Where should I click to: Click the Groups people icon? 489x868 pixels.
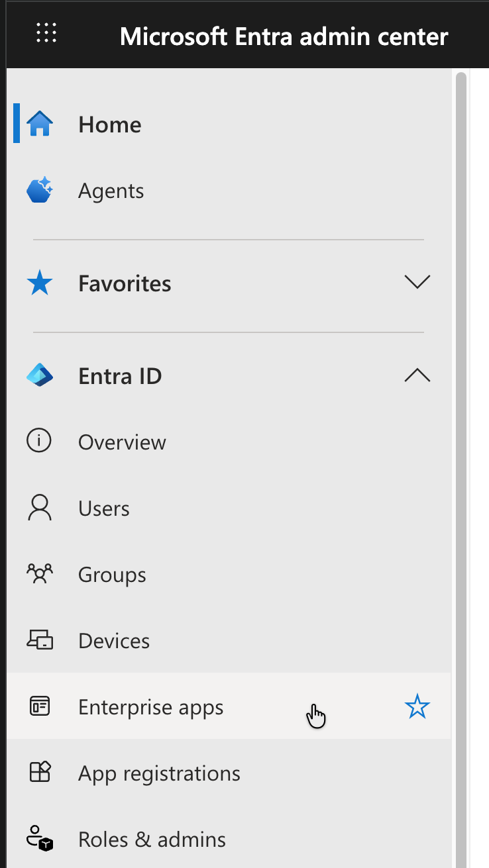pos(40,574)
